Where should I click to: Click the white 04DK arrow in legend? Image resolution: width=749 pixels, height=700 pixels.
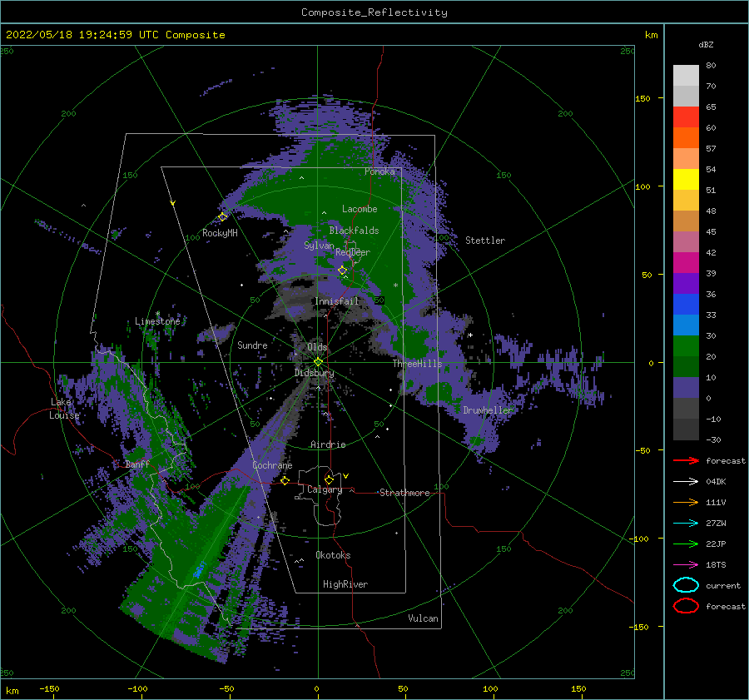pos(686,481)
